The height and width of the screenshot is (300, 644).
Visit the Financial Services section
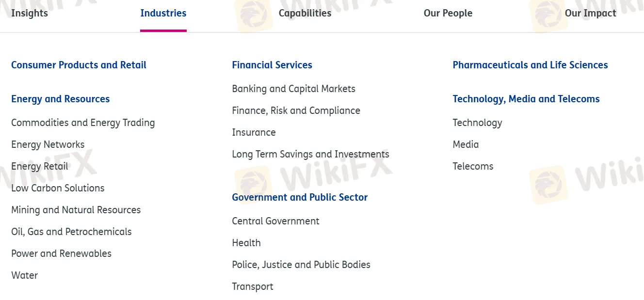click(x=272, y=64)
